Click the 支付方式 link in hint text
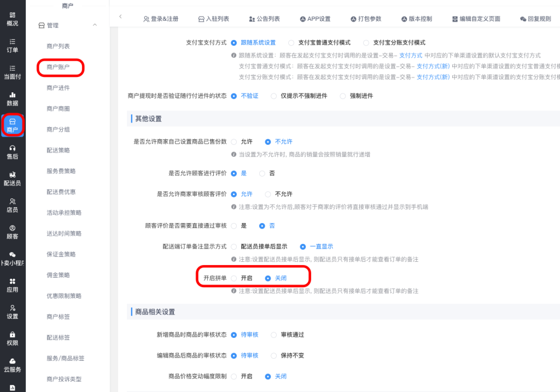The image size is (560, 392). tap(410, 56)
